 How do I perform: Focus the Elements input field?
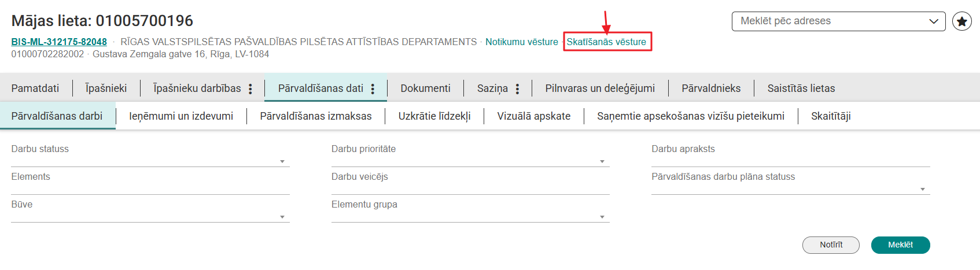point(150,189)
